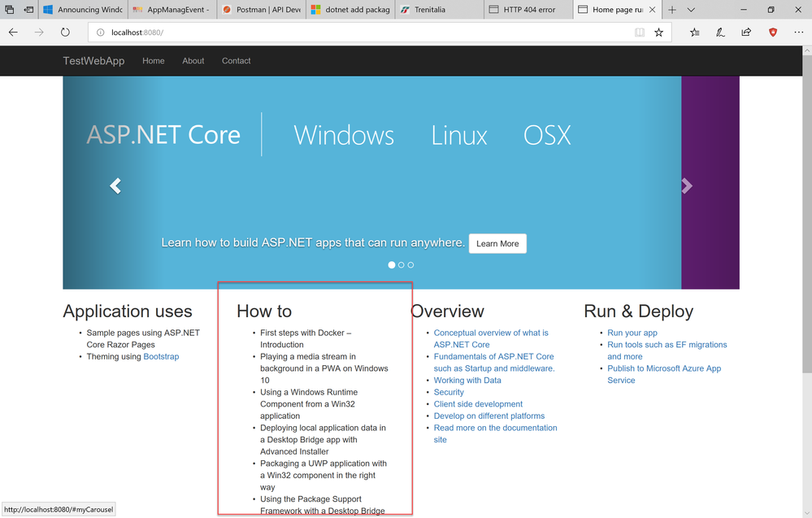Screen dimensions: 812x518
Task: Open Publish to Microsoft Azure App Service link
Action: pos(664,374)
